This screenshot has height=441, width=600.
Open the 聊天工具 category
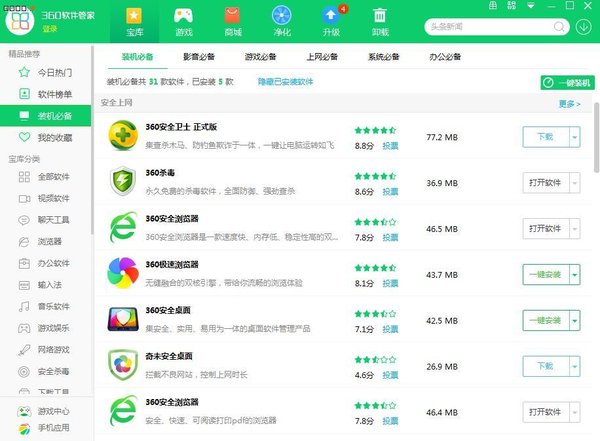46,220
